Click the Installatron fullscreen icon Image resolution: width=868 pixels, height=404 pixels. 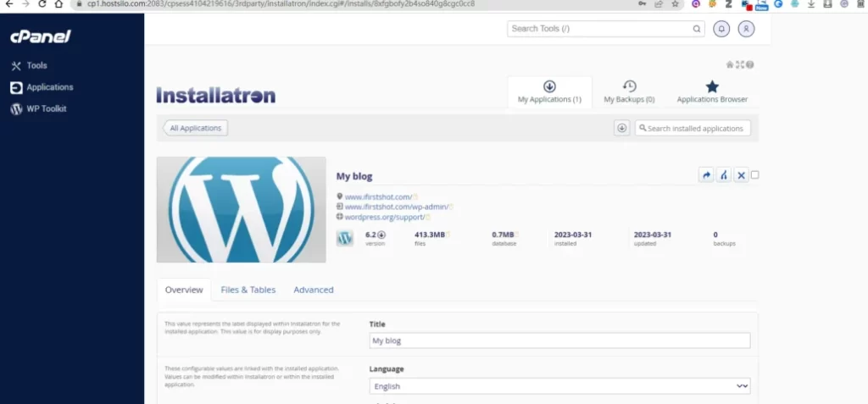pos(739,64)
